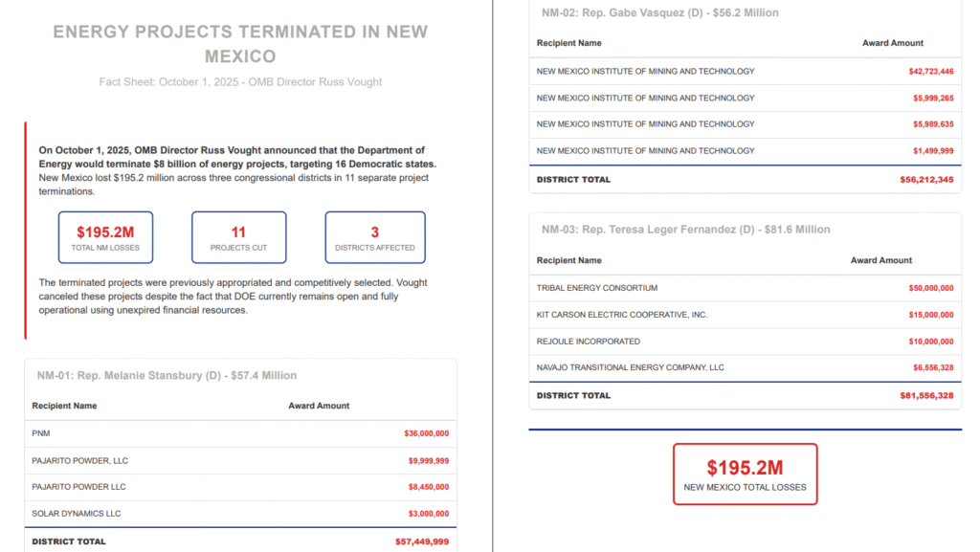The image size is (980, 552).
Task: Click the $56,212,345 district total
Action: click(926, 180)
